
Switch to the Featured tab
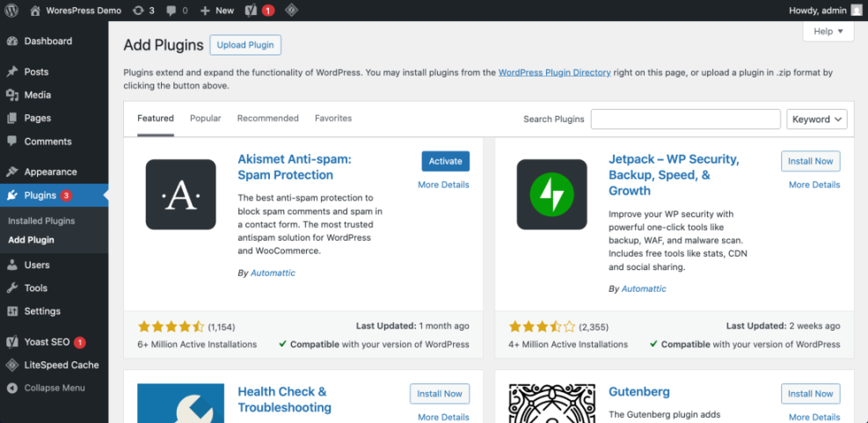(156, 118)
